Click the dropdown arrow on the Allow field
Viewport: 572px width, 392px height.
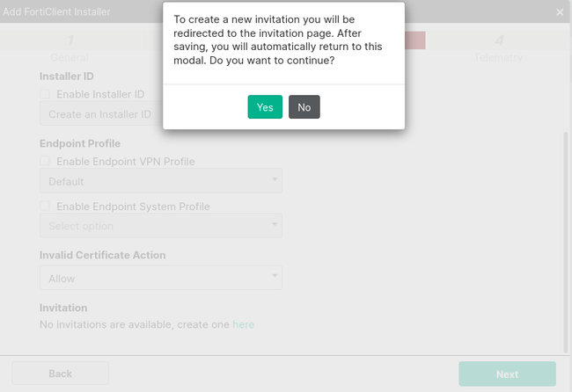click(275, 279)
